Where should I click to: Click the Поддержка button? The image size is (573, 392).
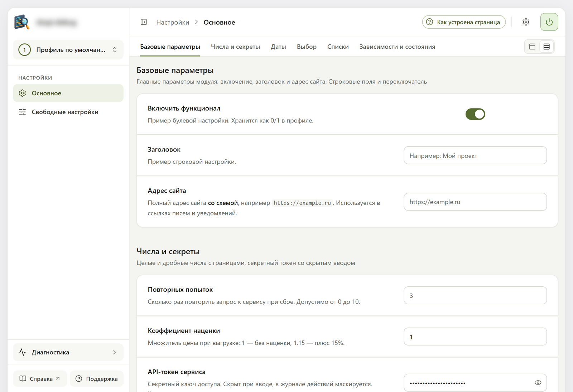[x=97, y=379]
